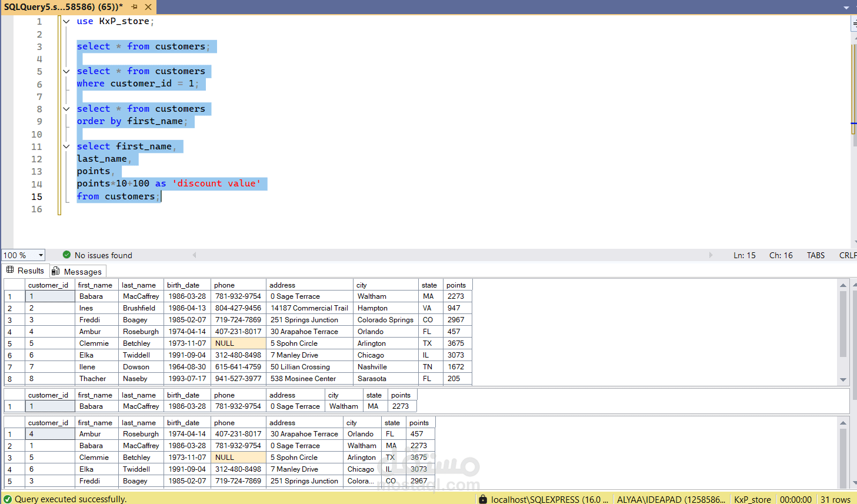This screenshot has height=504, width=857.
Task: Click the ALYAA\IDEAPAD login status entry
Action: pyautogui.click(x=671, y=499)
